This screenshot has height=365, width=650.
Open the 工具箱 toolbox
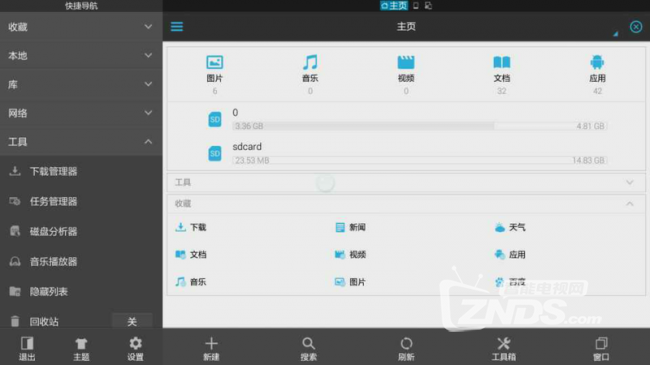[504, 348]
